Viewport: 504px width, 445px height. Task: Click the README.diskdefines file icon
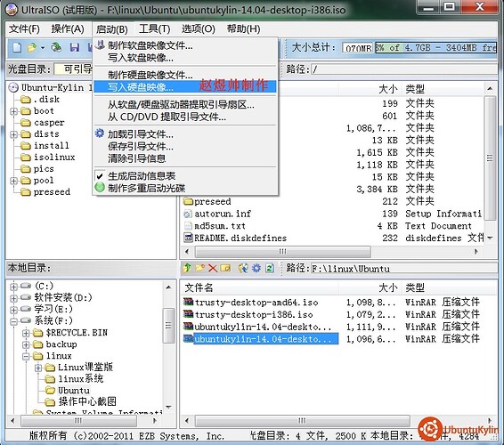click(x=188, y=239)
